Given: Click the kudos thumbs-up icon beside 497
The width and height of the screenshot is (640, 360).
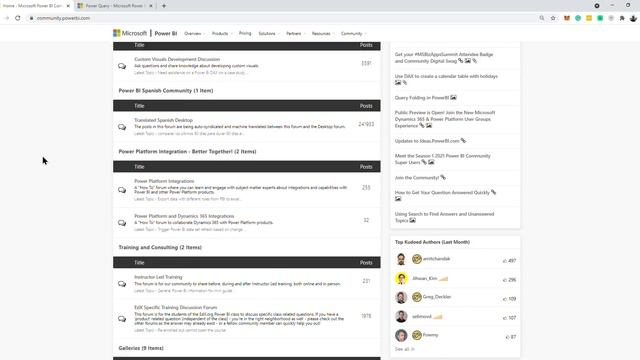Looking at the screenshot, I should pos(504,261).
